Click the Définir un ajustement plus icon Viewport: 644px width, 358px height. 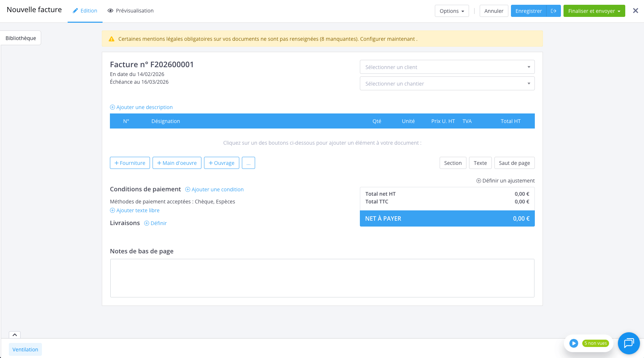coord(479,181)
